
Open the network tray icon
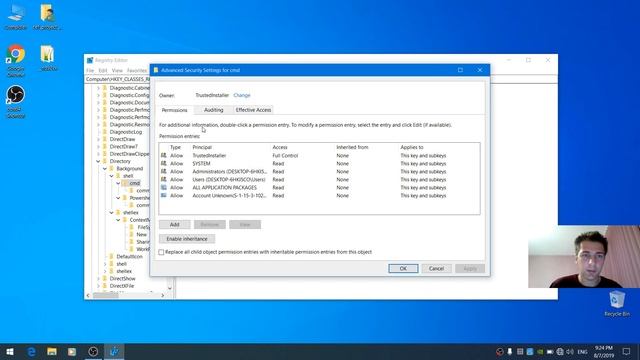point(560,351)
